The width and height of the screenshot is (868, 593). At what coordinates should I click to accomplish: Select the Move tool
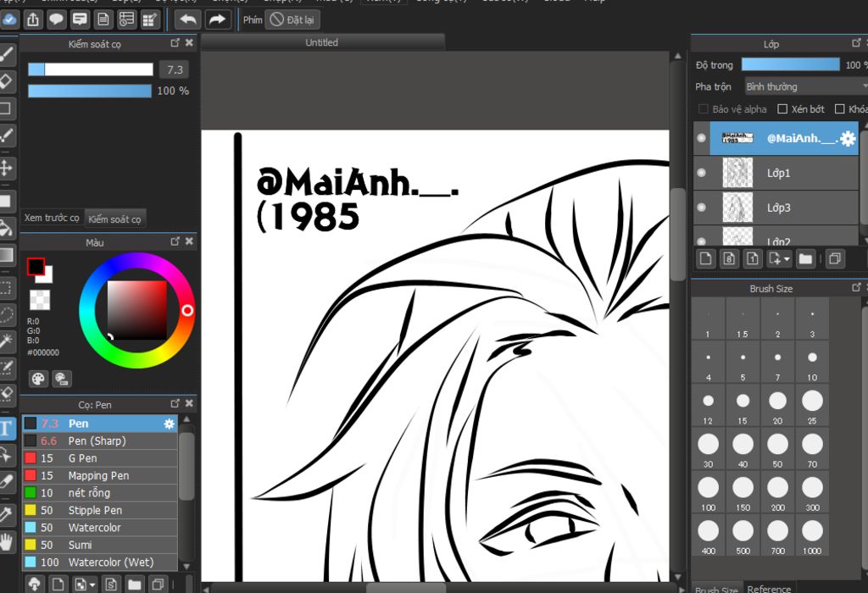click(x=7, y=168)
